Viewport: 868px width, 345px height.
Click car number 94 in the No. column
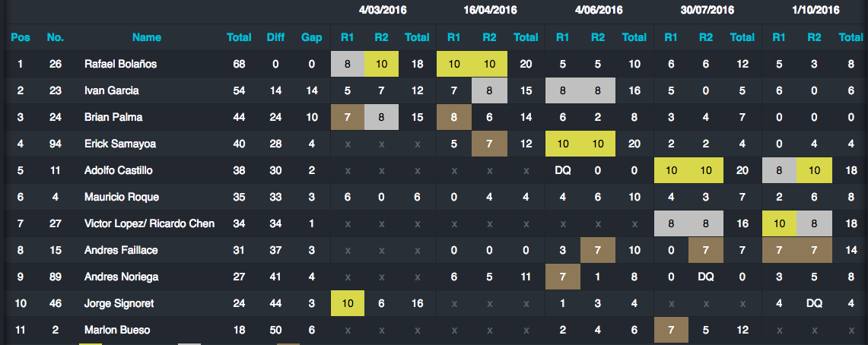56,144
